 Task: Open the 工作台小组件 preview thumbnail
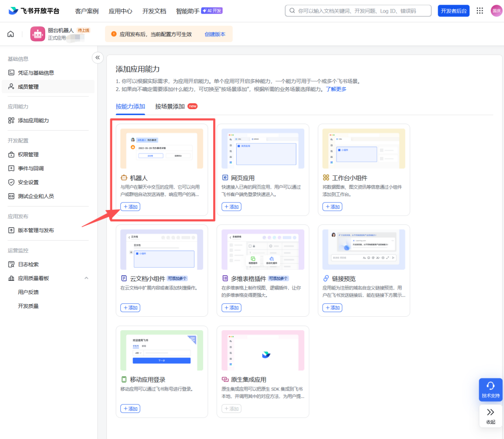[x=364, y=148]
